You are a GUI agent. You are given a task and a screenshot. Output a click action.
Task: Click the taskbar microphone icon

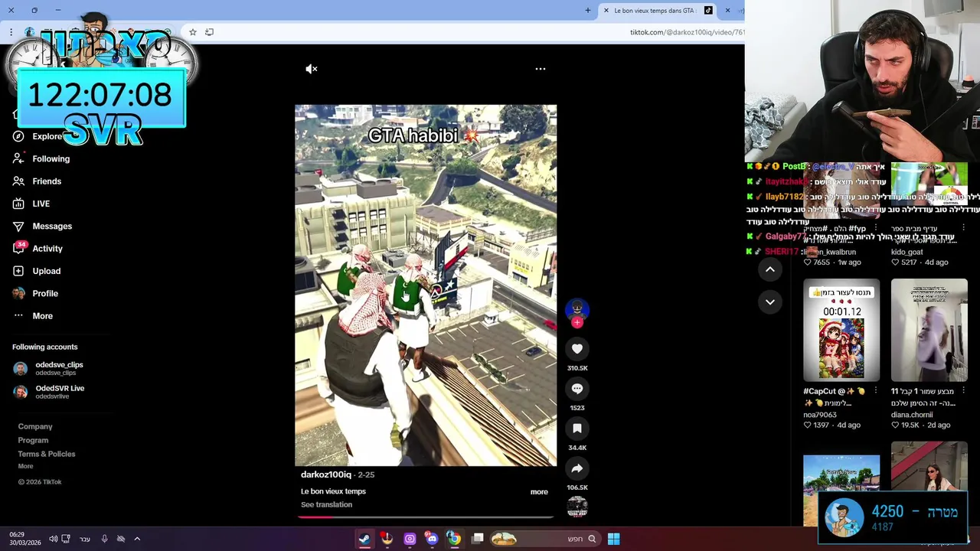tap(104, 539)
